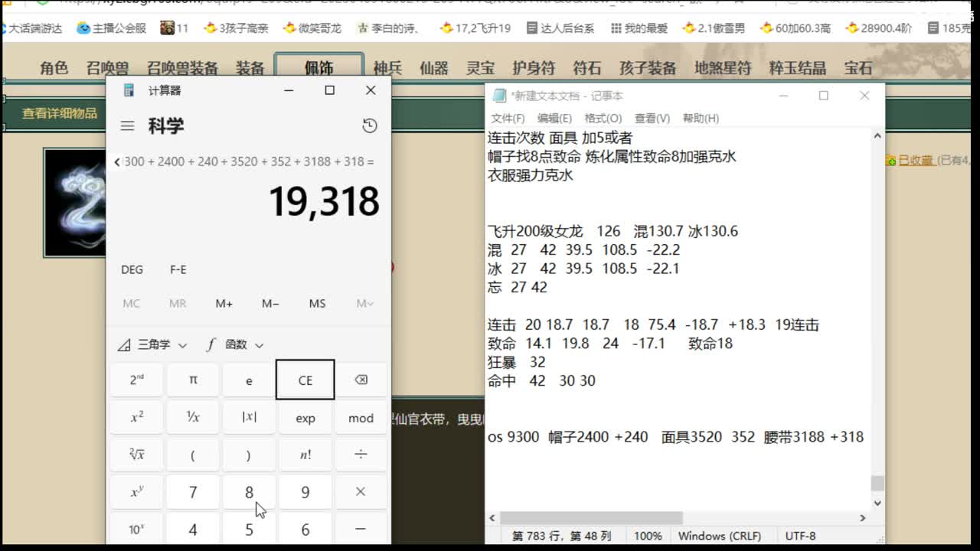The image size is (980, 551).
Task: Switch to the 护身符 tab
Action: coord(534,68)
